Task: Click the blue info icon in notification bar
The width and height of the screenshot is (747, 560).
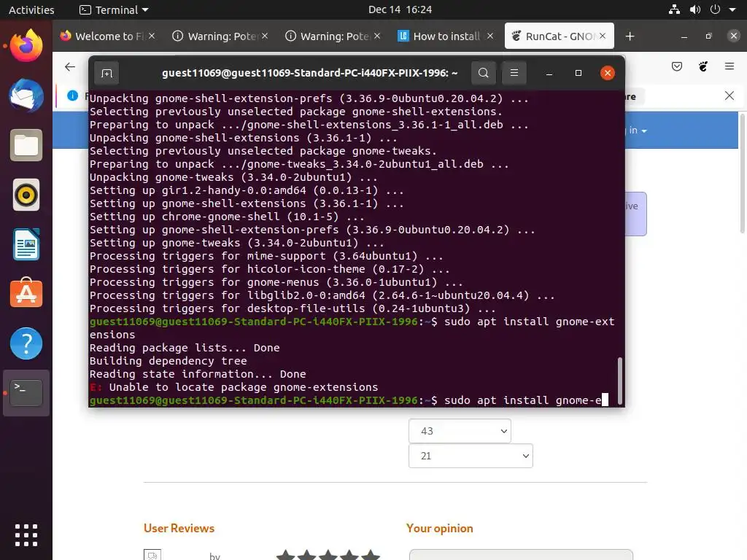Action: click(72, 96)
